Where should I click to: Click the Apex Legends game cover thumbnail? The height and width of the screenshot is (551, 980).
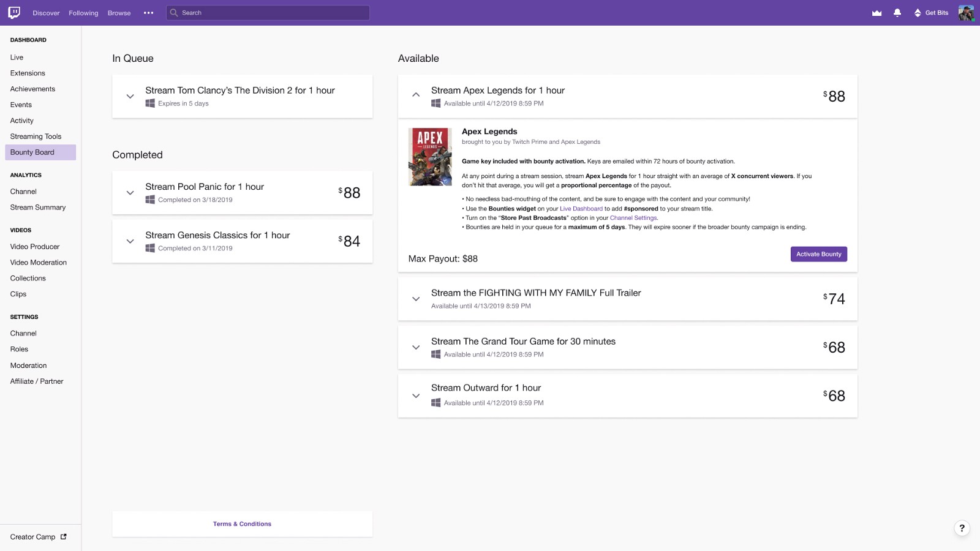430,157
